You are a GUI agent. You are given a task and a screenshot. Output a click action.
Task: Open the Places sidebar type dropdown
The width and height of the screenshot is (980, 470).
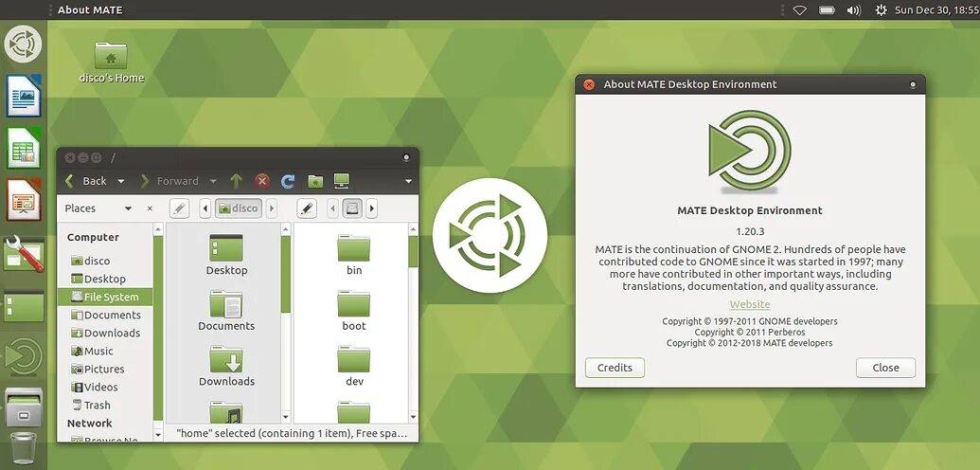click(x=128, y=208)
